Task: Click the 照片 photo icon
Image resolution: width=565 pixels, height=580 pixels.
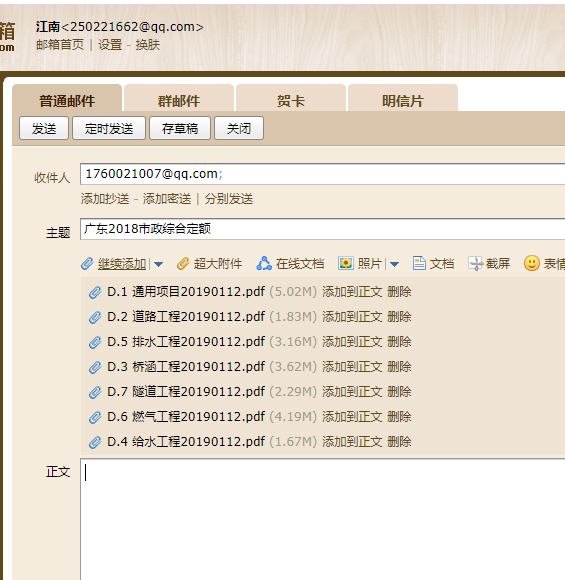Action: coord(346,263)
